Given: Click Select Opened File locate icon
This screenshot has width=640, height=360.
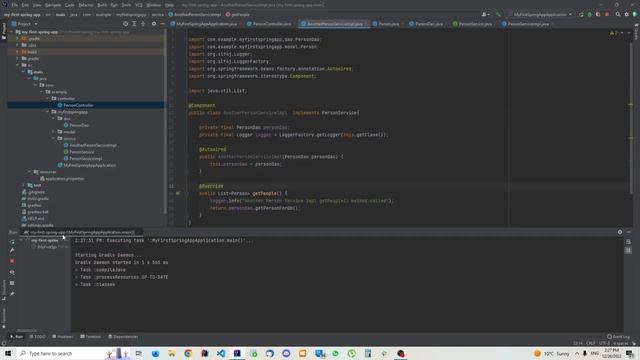Looking at the screenshot, I should click(x=125, y=24).
